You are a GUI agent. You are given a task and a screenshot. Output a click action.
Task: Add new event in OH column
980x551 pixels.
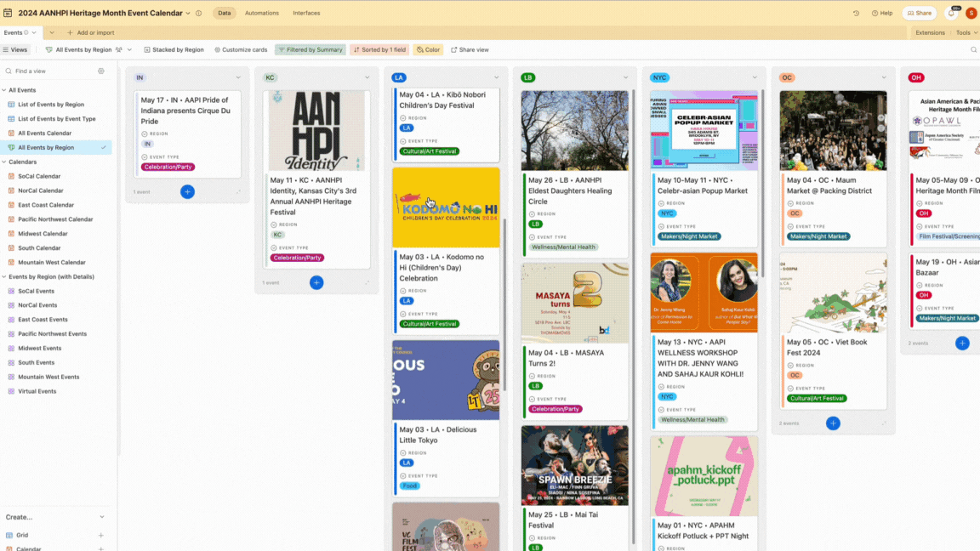[x=962, y=343]
